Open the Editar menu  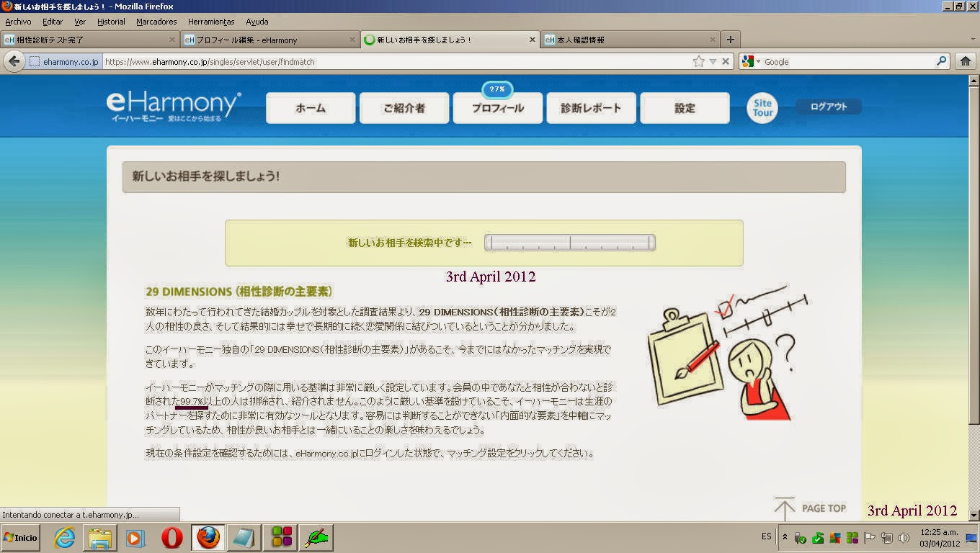tap(53, 22)
